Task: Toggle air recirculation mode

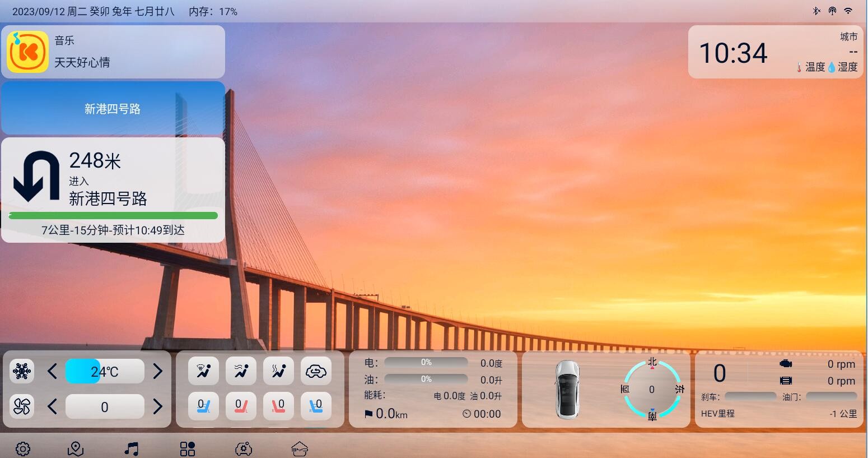Action: (x=316, y=371)
